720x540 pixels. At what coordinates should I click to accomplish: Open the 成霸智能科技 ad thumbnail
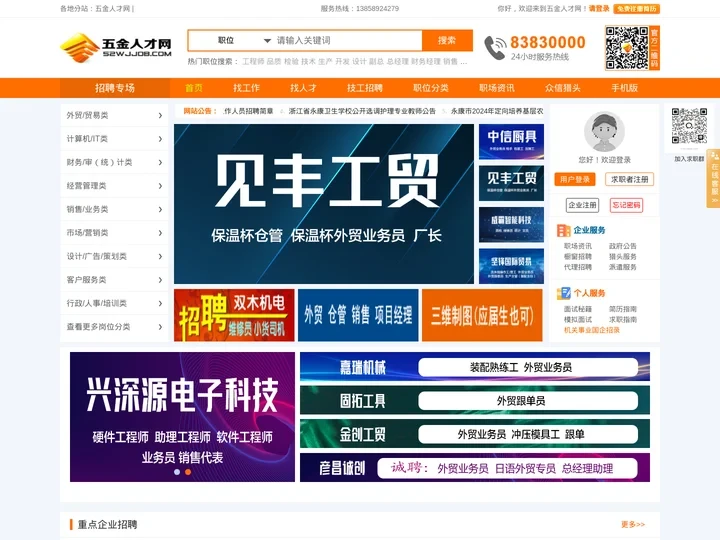click(x=511, y=225)
